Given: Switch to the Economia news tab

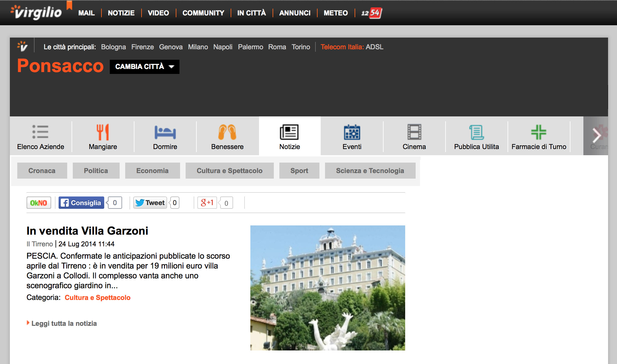Looking at the screenshot, I should tap(152, 171).
